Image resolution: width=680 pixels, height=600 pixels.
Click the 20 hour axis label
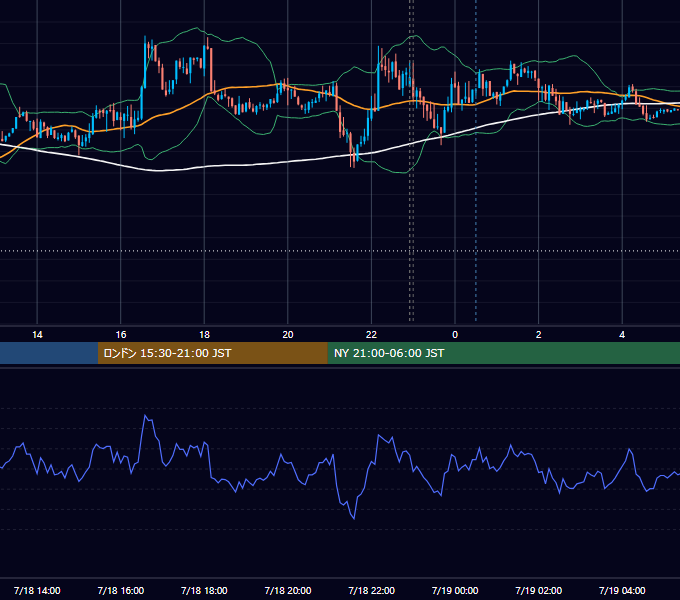(x=288, y=335)
